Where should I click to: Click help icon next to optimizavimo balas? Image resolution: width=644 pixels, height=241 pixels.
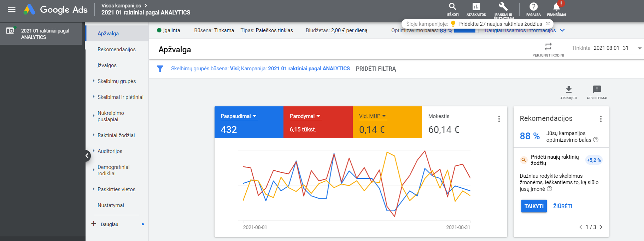point(596,140)
